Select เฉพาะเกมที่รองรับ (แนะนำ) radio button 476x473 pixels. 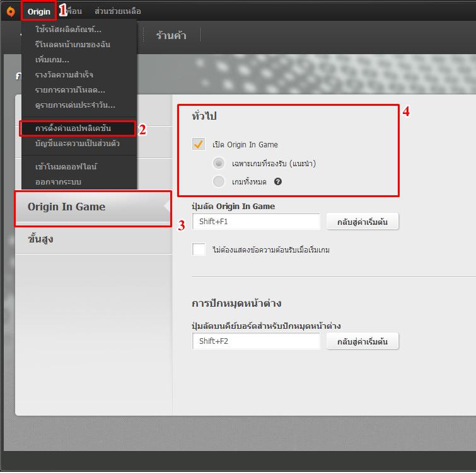click(x=219, y=163)
